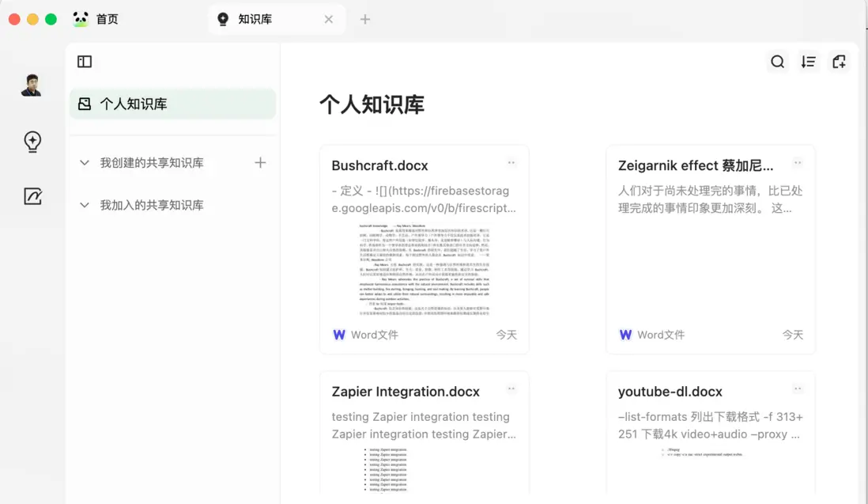The image size is (868, 504).
Task: Select the 知识库 tab
Action: [x=277, y=19]
